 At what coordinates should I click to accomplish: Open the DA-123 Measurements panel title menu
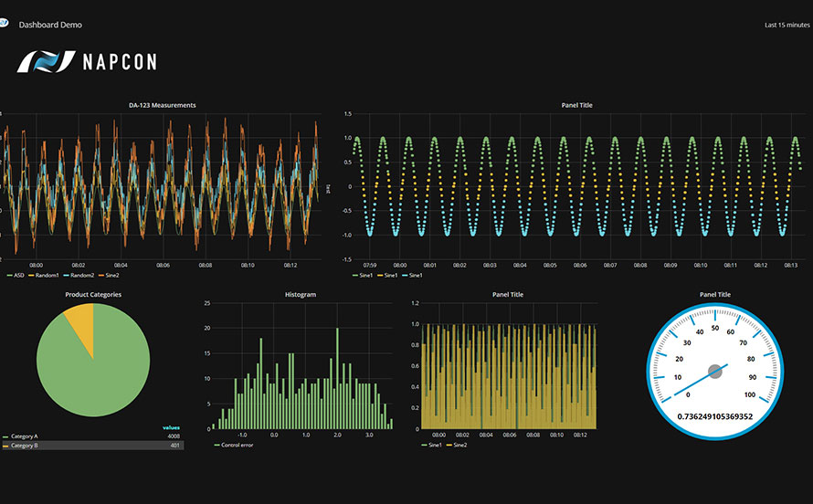[x=162, y=105]
